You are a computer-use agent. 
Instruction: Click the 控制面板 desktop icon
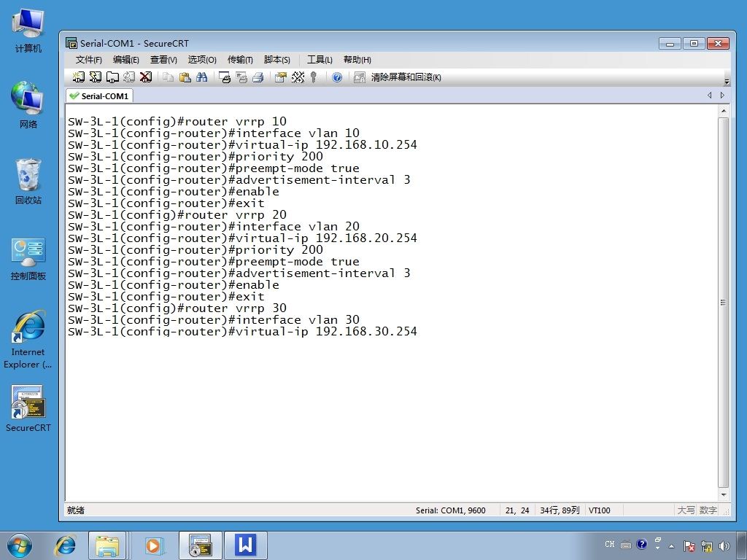pyautogui.click(x=28, y=259)
